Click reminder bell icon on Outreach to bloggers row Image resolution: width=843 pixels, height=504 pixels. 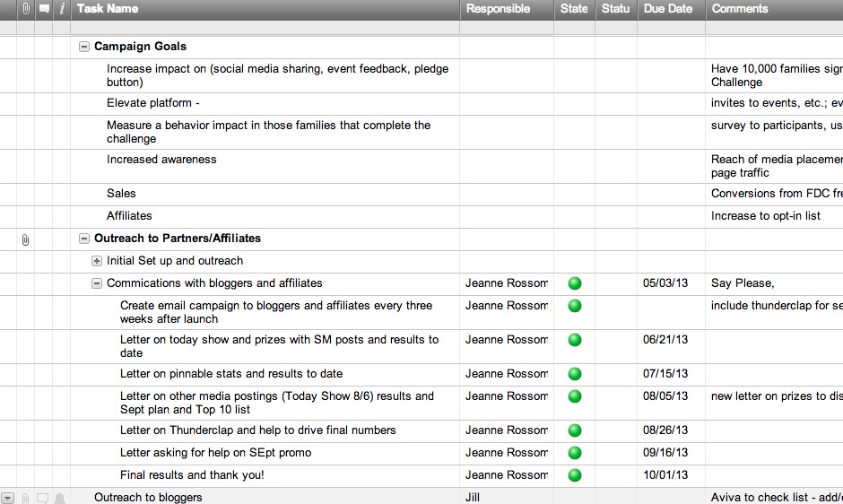coord(60,499)
